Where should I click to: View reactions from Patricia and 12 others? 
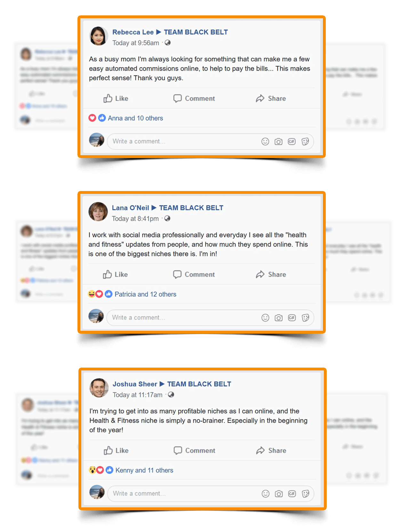click(x=145, y=294)
